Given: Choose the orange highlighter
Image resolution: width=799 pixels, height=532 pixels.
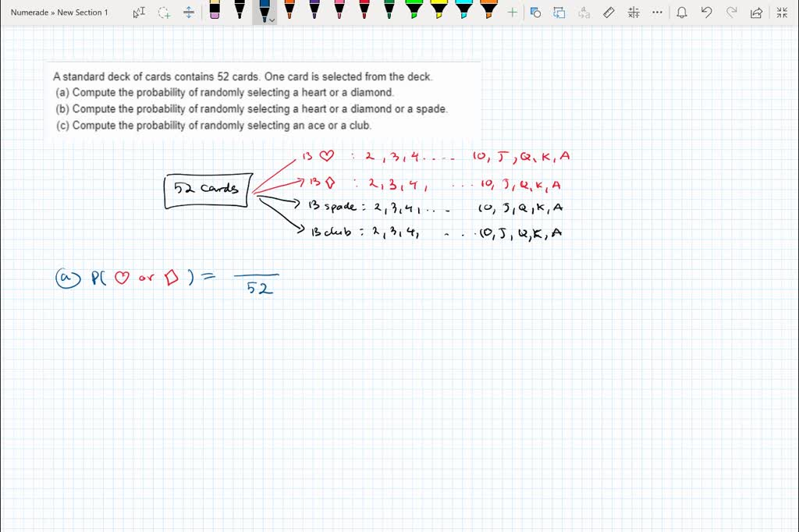Looking at the screenshot, I should click(x=488, y=10).
